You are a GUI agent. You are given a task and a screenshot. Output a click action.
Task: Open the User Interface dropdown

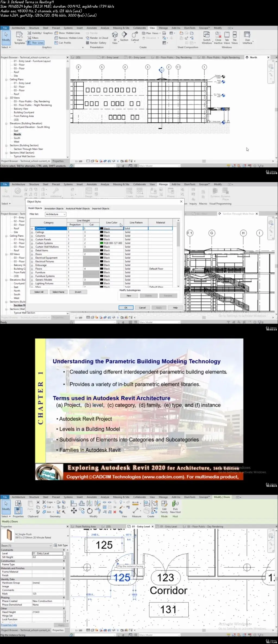[247, 38]
